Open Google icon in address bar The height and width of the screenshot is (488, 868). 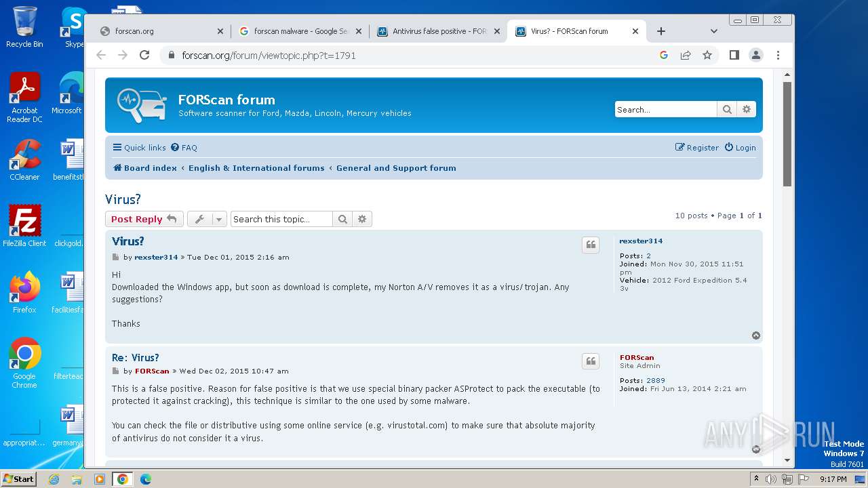tap(664, 55)
